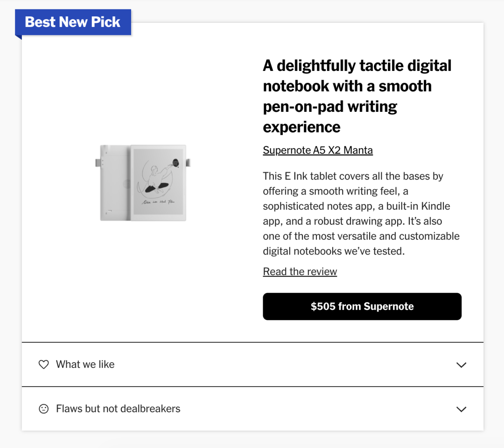Image resolution: width=504 pixels, height=448 pixels.
Task: Select the "What we like" text label
Action: coord(85,365)
